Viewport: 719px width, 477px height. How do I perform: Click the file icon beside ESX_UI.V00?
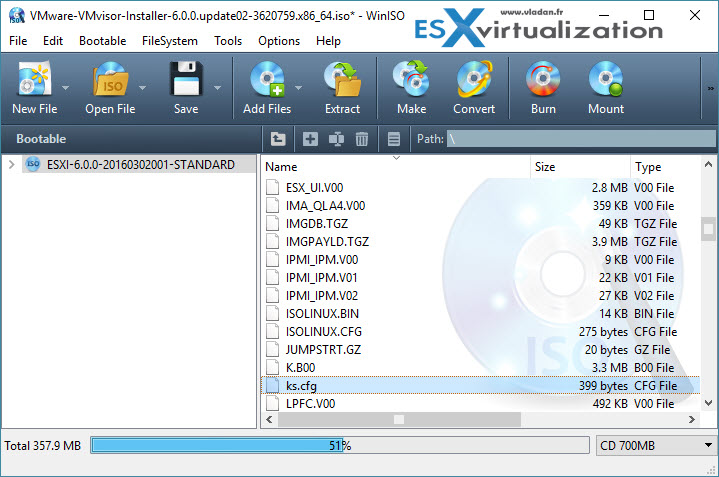[273, 187]
